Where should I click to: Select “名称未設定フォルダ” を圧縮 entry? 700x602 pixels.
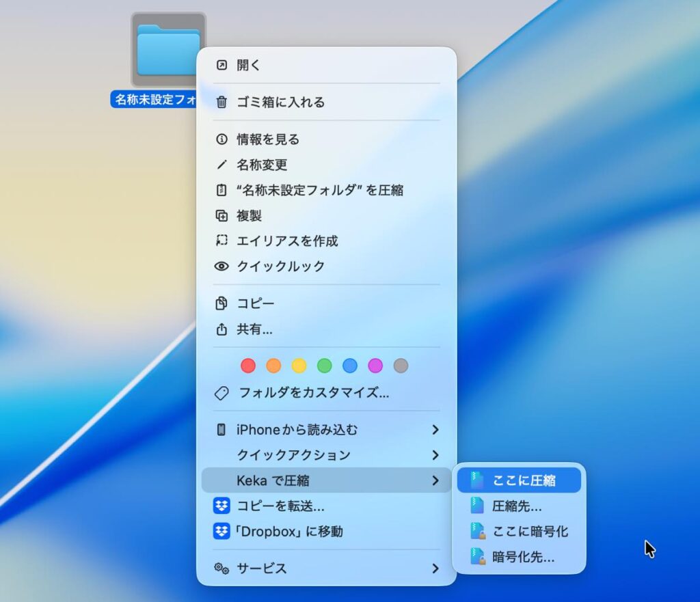click(x=319, y=190)
